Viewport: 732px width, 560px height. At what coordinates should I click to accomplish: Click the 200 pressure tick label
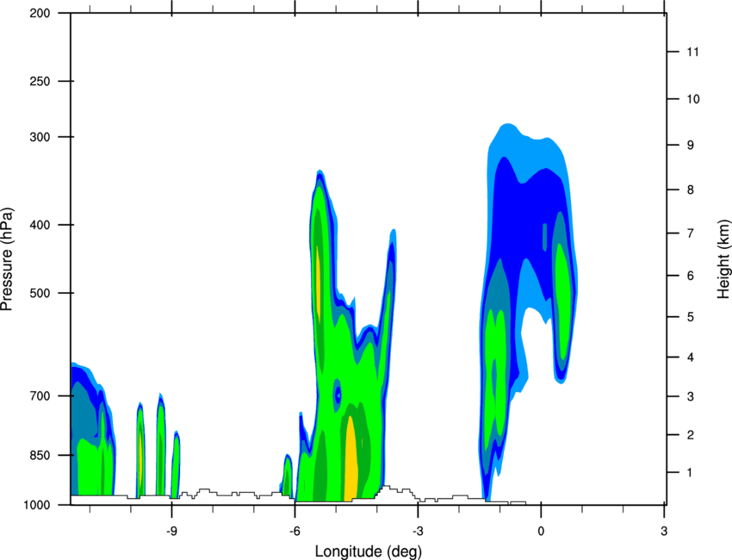(x=40, y=13)
